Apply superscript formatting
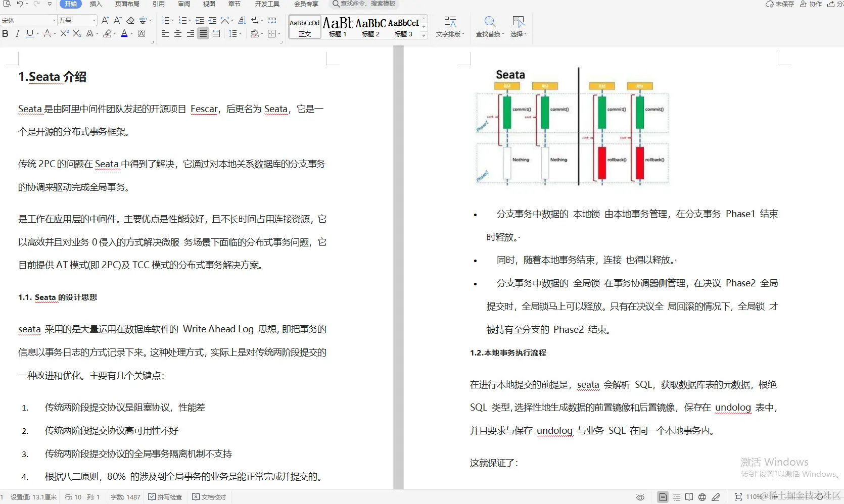This screenshot has width=844, height=504. point(63,34)
